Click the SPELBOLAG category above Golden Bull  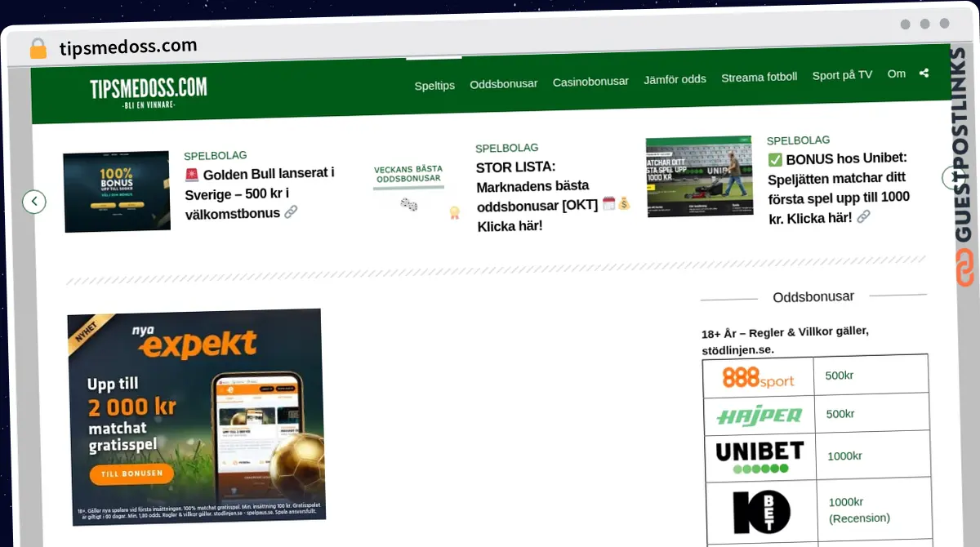215,155
